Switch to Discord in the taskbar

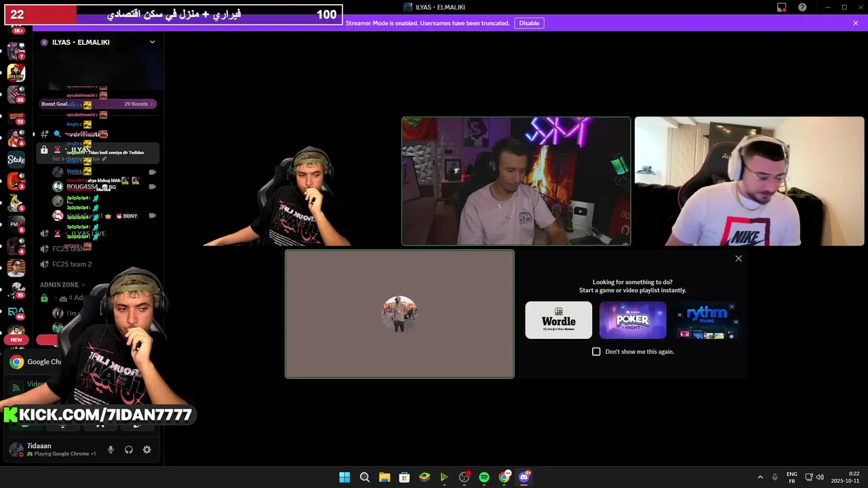[x=524, y=477]
